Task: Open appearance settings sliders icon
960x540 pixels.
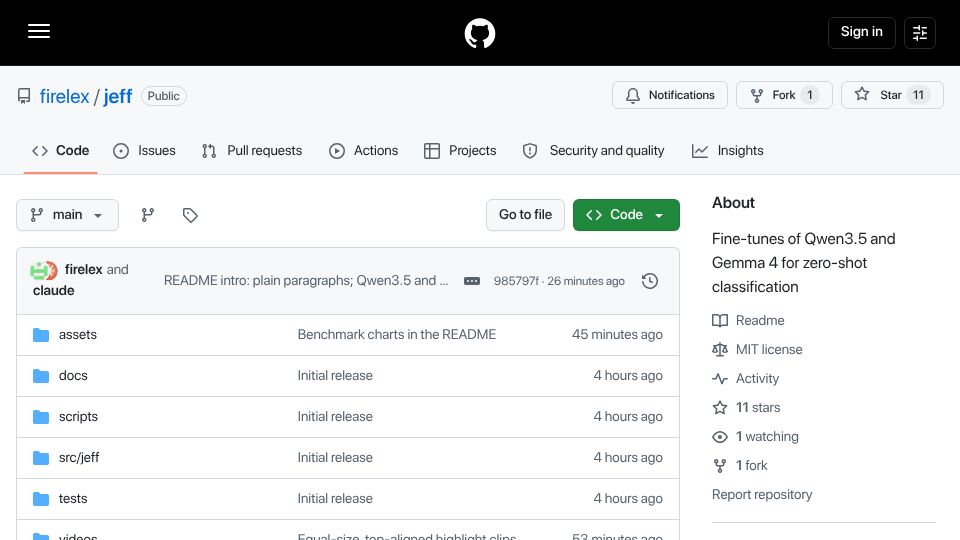Action: [920, 32]
